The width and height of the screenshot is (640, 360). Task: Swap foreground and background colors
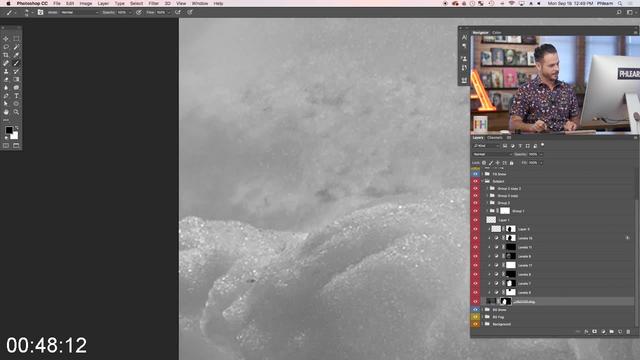[x=16, y=127]
